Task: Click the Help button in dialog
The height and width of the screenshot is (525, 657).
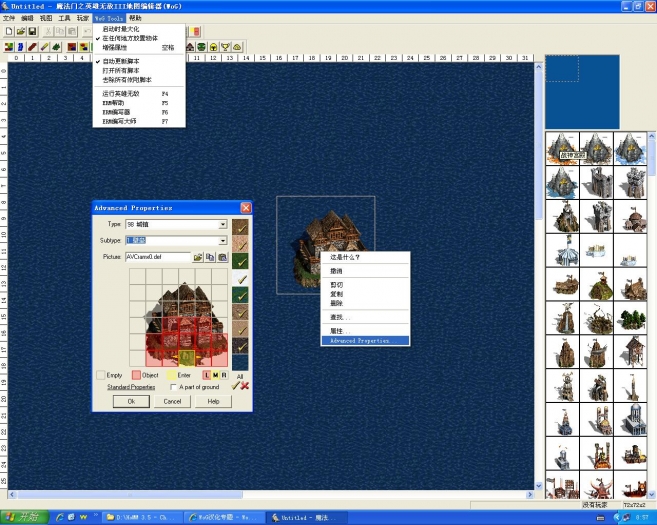Action: click(x=213, y=401)
